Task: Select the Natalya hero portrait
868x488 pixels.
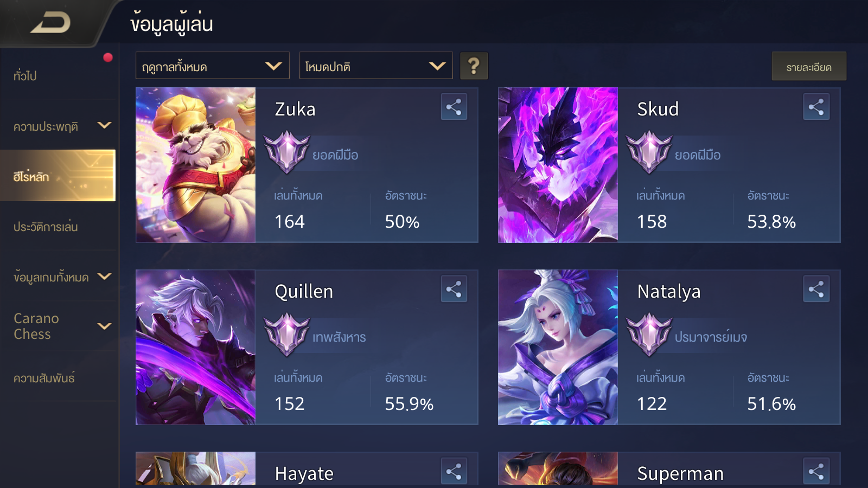Action: [558, 347]
